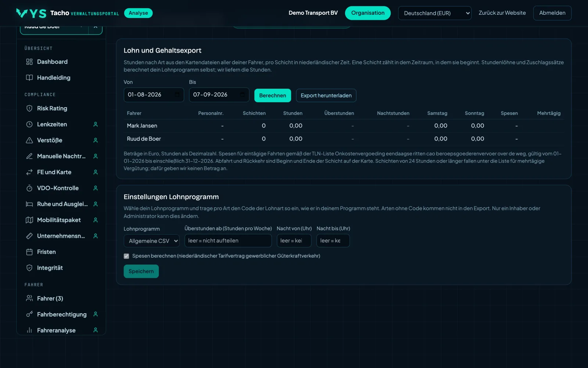Image resolution: width=588 pixels, height=368 pixels.
Task: Open Lenkzeiten in the sidebar
Action: tap(61, 124)
